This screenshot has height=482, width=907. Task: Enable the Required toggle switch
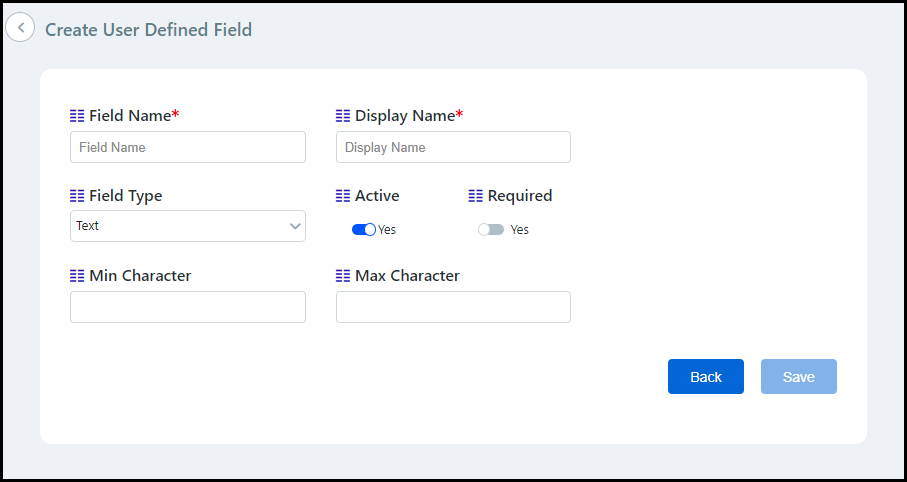pyautogui.click(x=490, y=230)
